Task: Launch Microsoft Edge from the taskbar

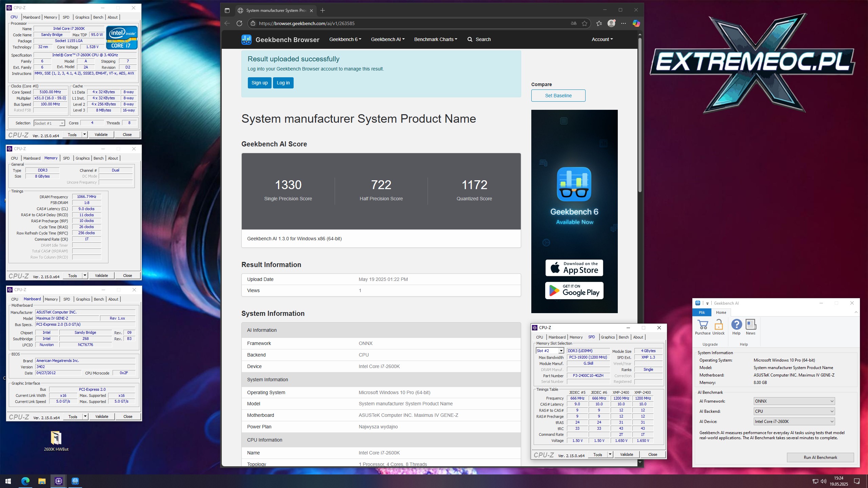Action: pyautogui.click(x=25, y=481)
